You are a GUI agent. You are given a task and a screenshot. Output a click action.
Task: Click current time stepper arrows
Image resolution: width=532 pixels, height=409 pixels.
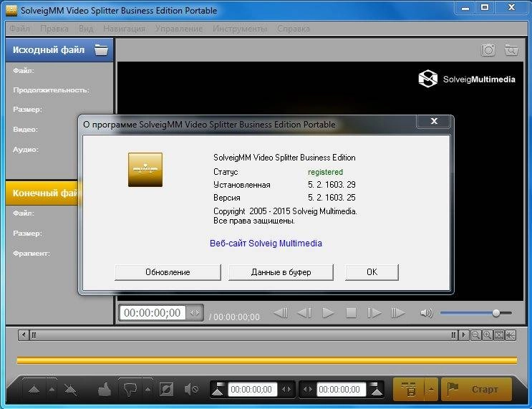(195, 312)
